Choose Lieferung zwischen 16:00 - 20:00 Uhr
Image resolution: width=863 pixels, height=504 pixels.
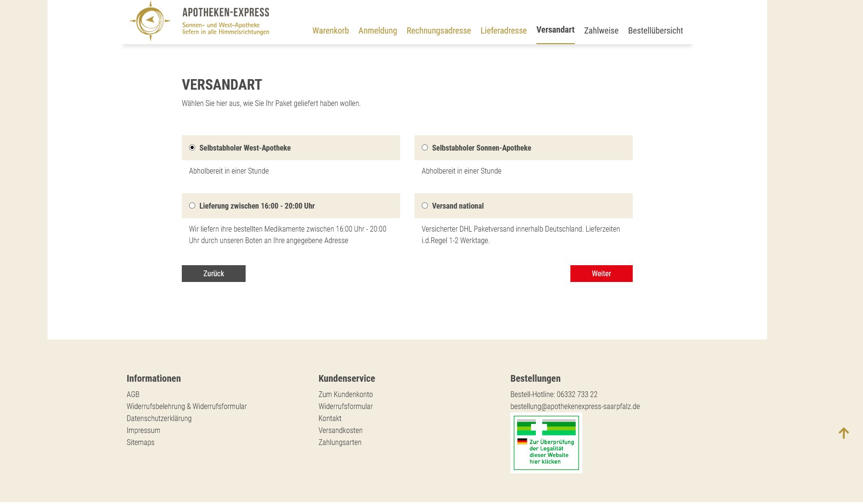[192, 206]
